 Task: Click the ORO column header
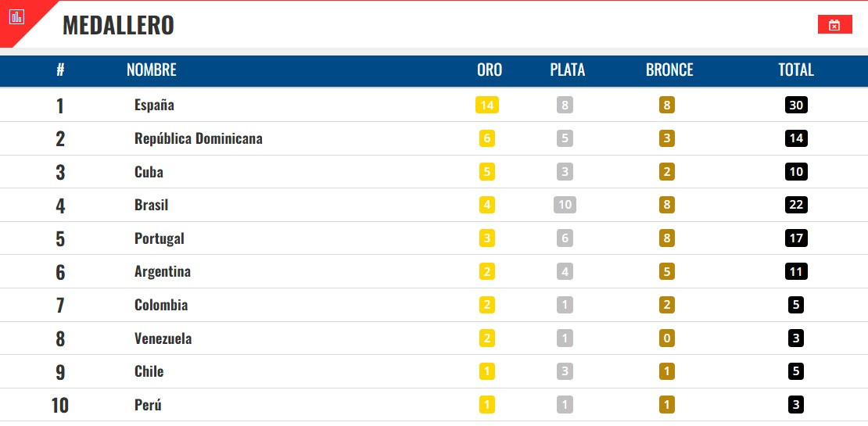(x=490, y=70)
